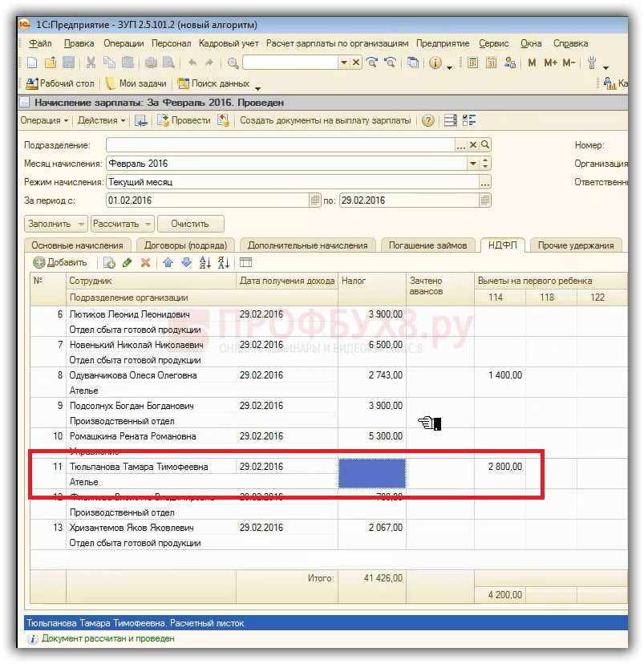Clear the Подразделение field with X
Screen dimensions: 644x664
click(x=473, y=145)
